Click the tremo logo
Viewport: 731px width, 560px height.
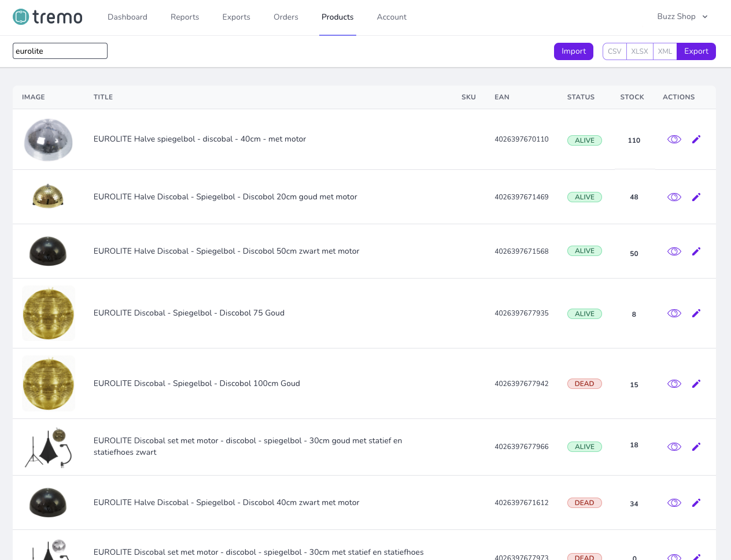[47, 17]
